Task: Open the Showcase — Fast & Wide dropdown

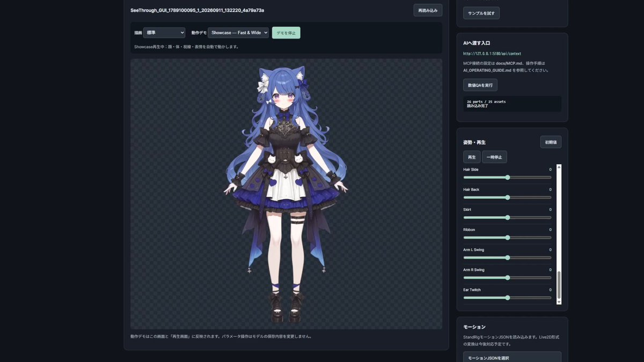Action: tap(238, 33)
